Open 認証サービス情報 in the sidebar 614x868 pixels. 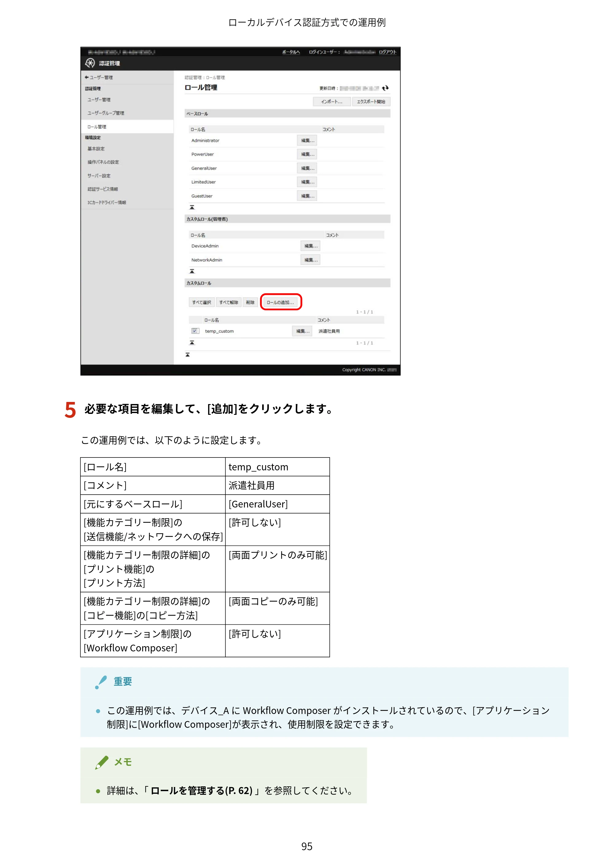point(103,189)
